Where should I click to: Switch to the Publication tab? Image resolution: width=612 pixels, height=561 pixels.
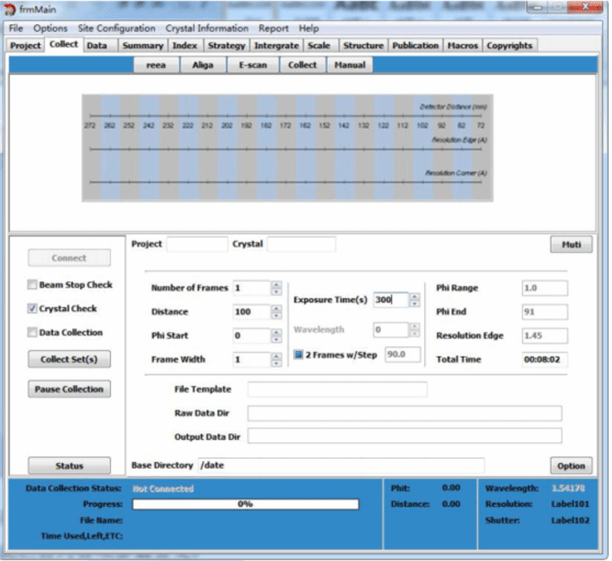(415, 45)
